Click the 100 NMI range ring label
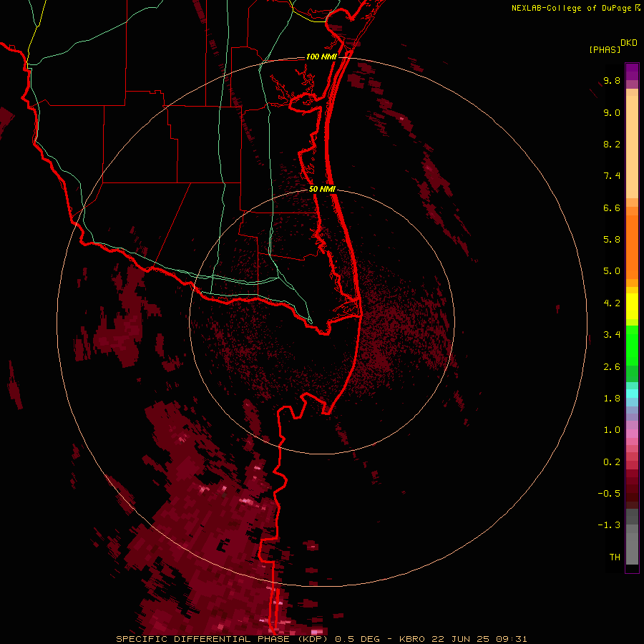644x644 pixels. click(321, 57)
